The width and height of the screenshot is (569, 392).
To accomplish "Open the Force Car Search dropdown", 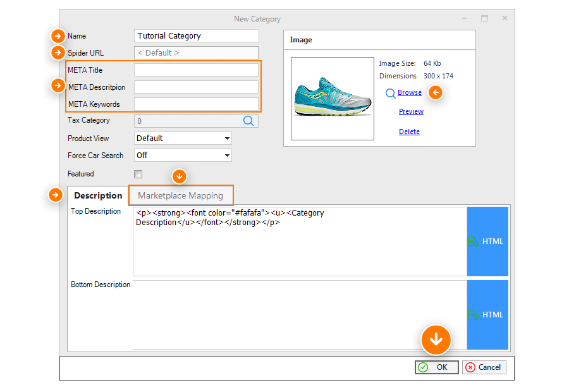I will [183, 156].
